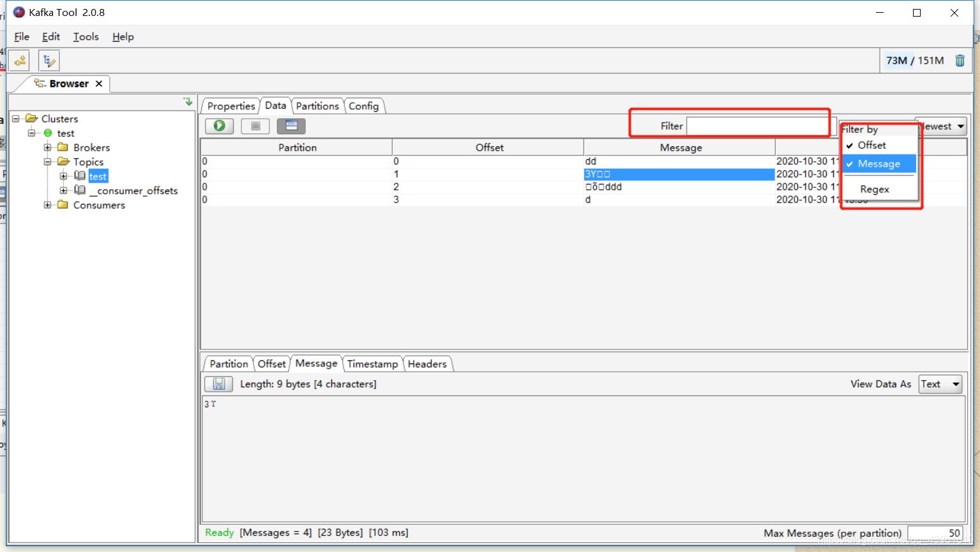The image size is (980, 552).
Task: Click the 73M / 151M memory indicator
Action: pos(915,61)
